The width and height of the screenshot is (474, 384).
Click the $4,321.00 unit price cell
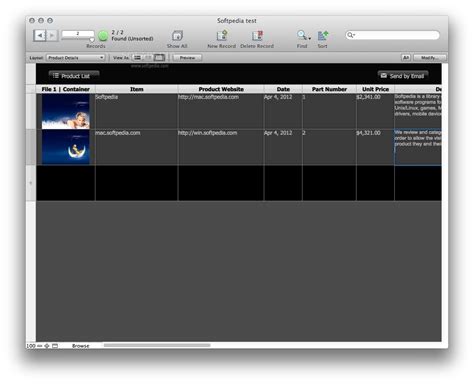[375, 147]
